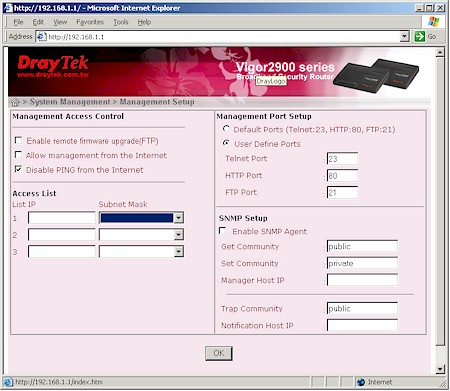Click the Get Community field

(x=362, y=247)
